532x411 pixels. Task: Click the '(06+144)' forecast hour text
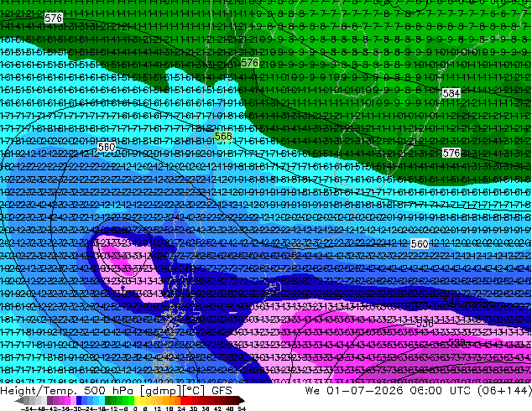coord(504,391)
